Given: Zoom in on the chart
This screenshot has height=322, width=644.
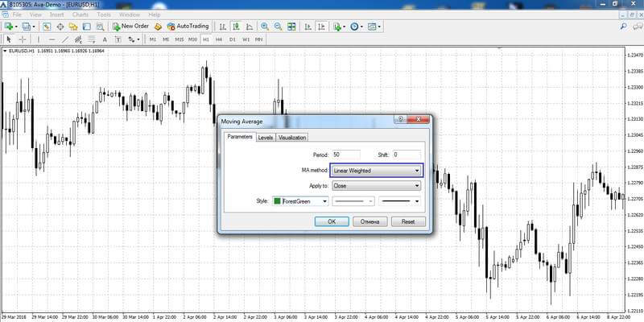Looking at the screenshot, I should coord(265,27).
